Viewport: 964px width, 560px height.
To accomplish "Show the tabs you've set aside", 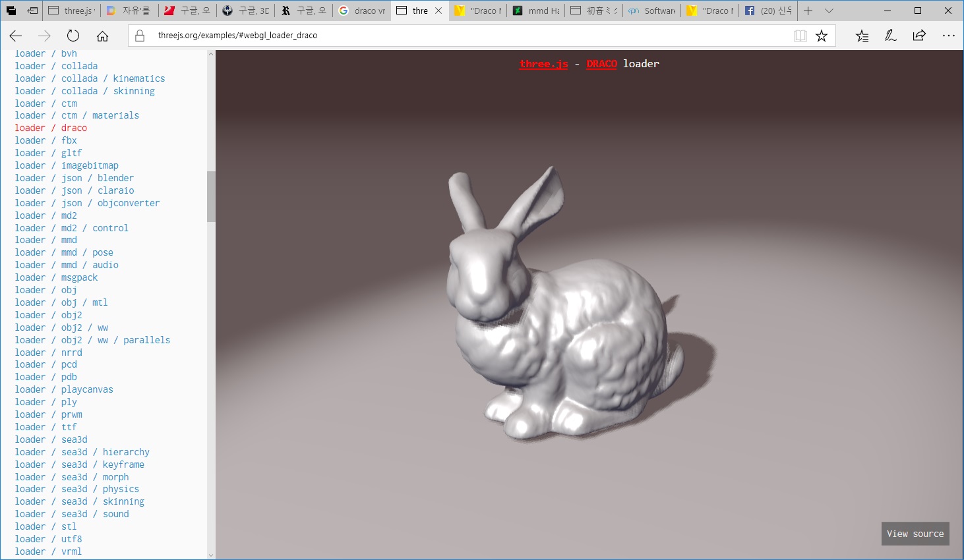I will tap(11, 11).
